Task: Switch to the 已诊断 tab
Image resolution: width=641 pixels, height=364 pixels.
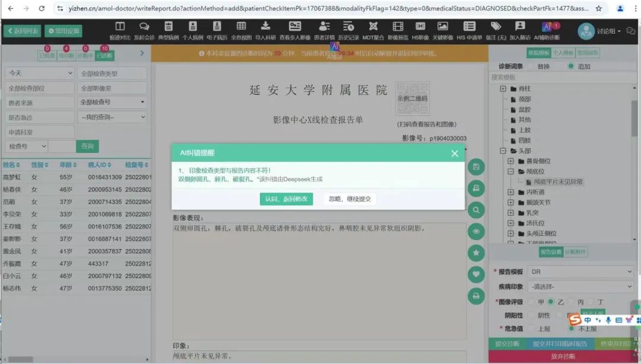Action: coord(104,55)
